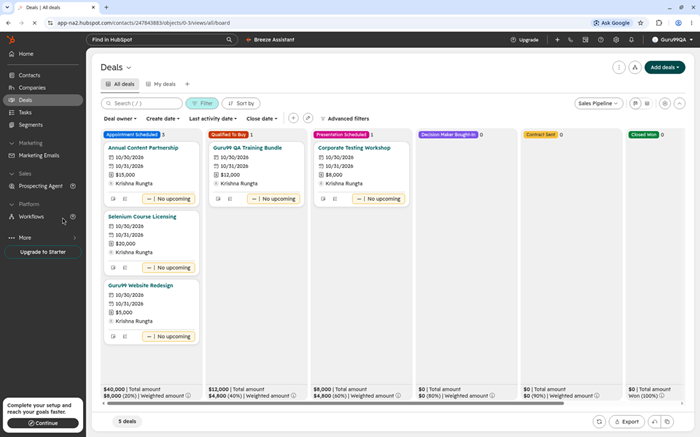Open the Add deals dropdown
Viewport: 700px width, 437px height.
click(x=665, y=67)
